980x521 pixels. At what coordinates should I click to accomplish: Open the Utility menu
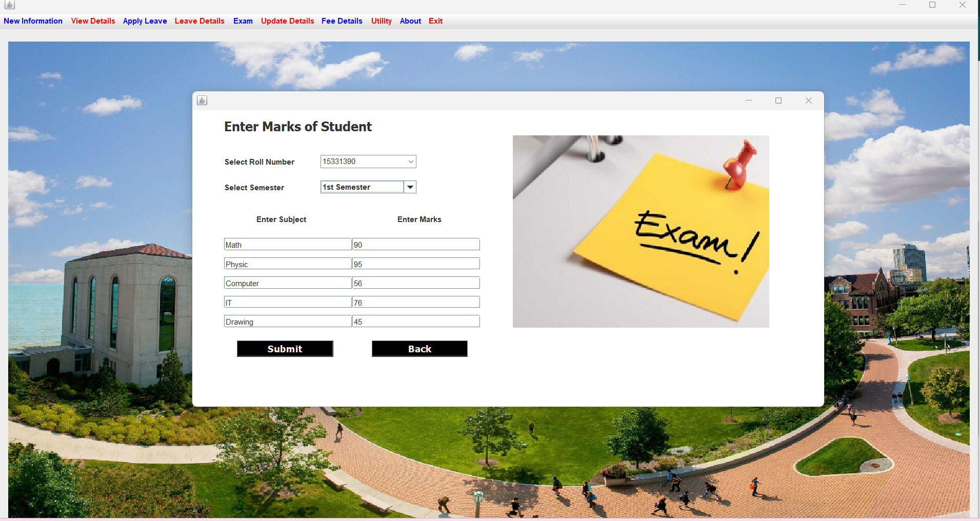coord(381,21)
